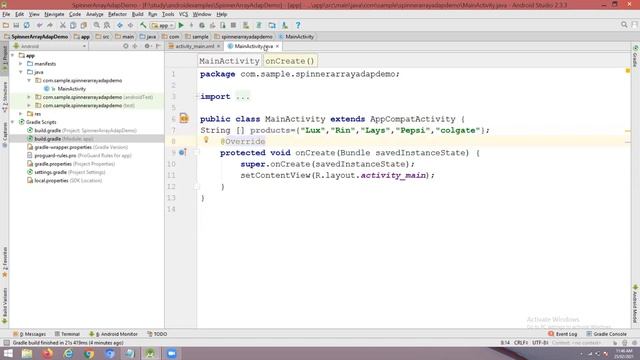Open the Tools menu
The image size is (640, 360).
click(168, 14)
